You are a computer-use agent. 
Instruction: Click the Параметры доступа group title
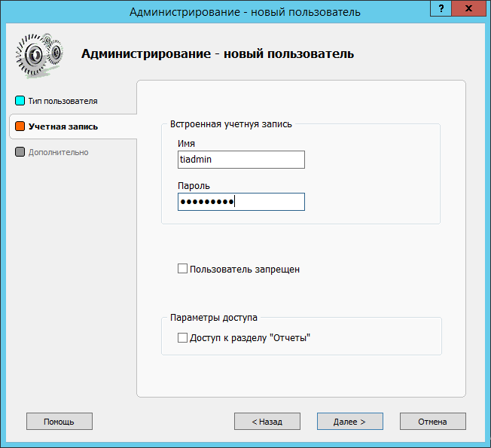214,318
